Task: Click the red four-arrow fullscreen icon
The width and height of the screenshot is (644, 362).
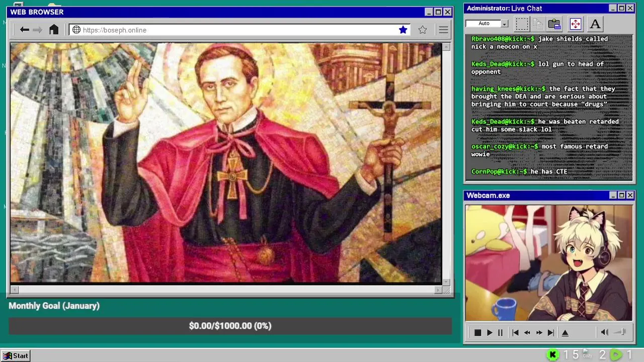Action: pyautogui.click(x=575, y=24)
